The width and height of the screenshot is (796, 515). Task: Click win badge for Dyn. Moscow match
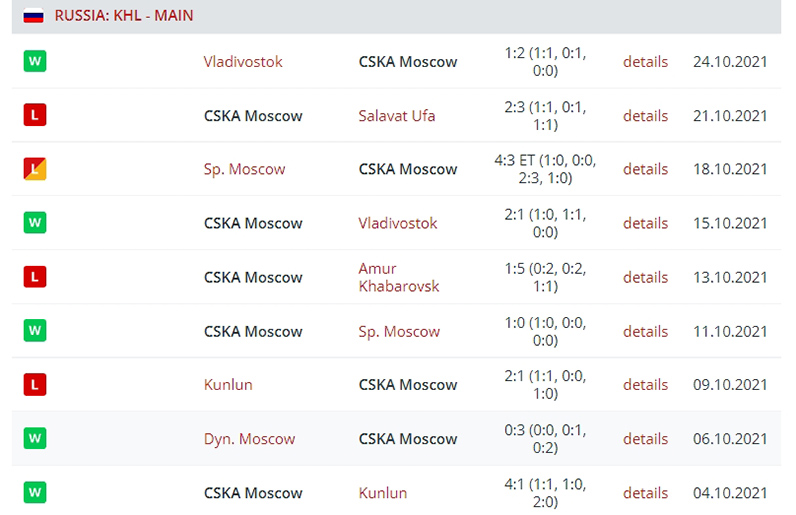pos(35,438)
